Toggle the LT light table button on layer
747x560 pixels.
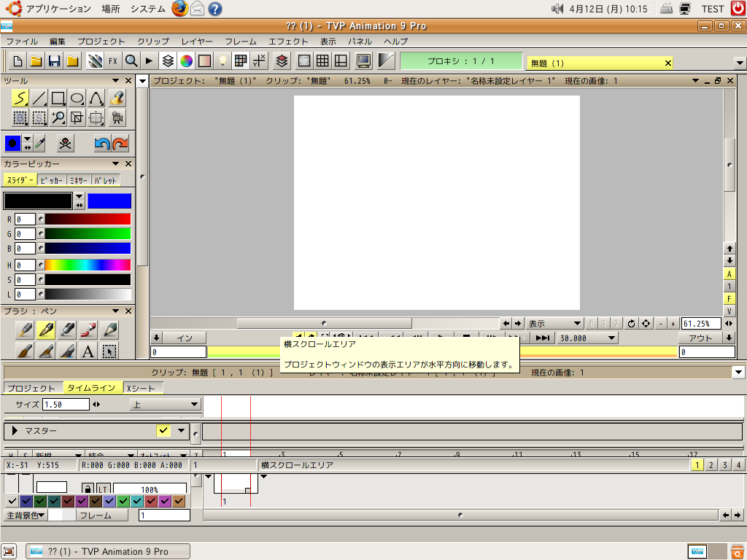pyautogui.click(x=104, y=489)
